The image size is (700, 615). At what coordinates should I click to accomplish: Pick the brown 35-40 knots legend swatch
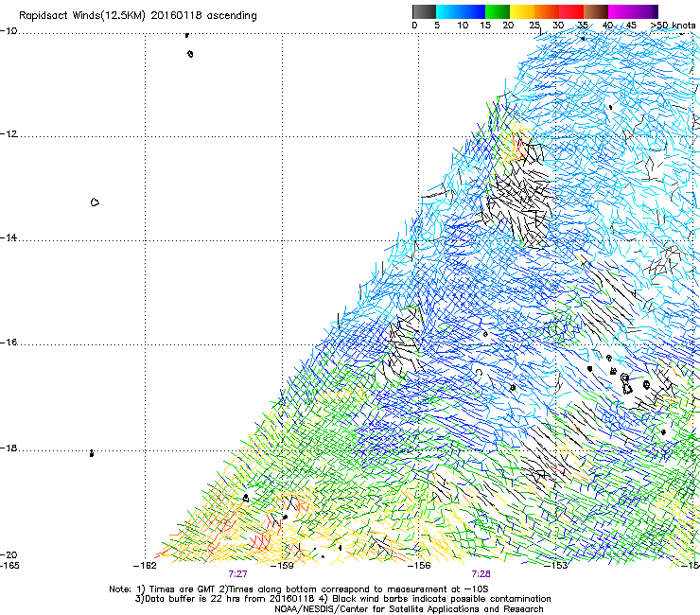pos(596,11)
